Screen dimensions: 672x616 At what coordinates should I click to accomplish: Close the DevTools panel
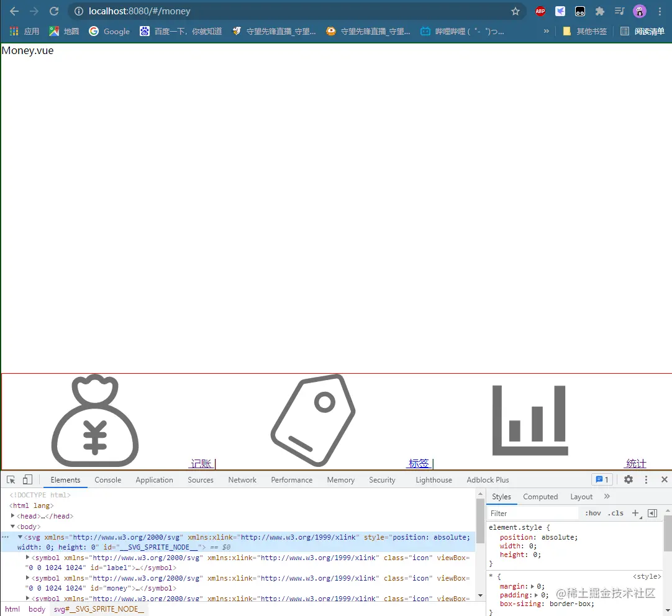[x=665, y=479]
